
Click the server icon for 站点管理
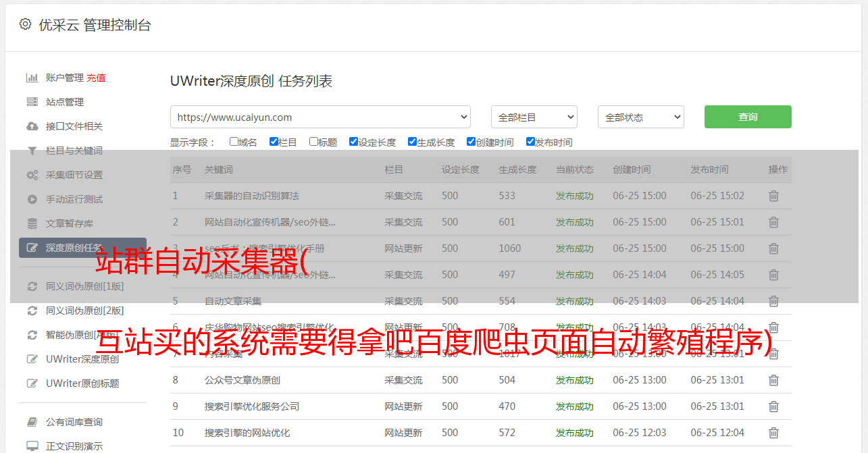[x=32, y=102]
